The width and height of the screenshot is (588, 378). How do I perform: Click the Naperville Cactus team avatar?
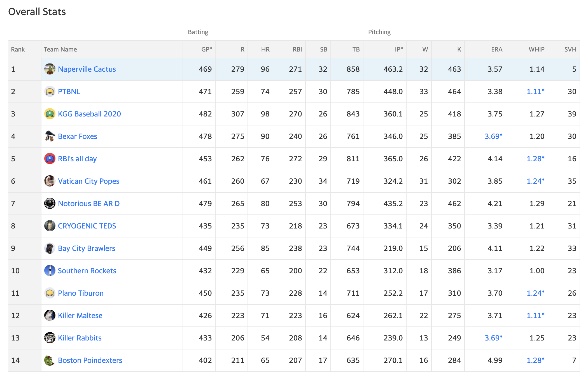tap(50, 69)
